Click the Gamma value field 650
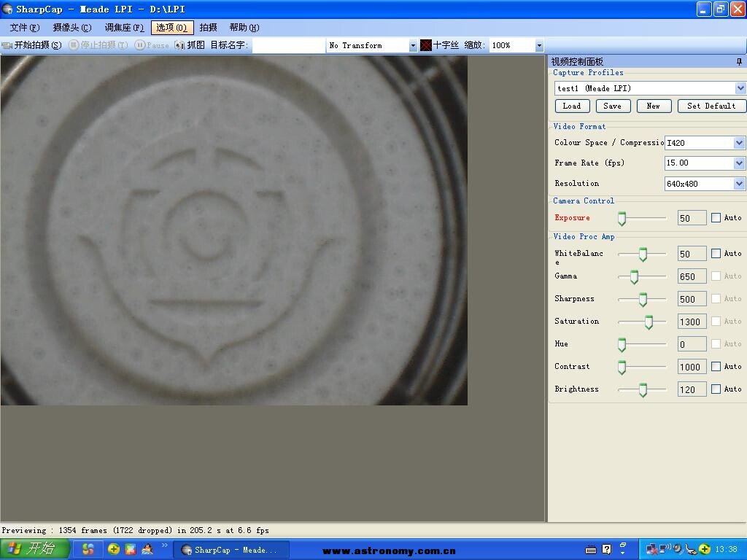The width and height of the screenshot is (747, 560). 692,276
